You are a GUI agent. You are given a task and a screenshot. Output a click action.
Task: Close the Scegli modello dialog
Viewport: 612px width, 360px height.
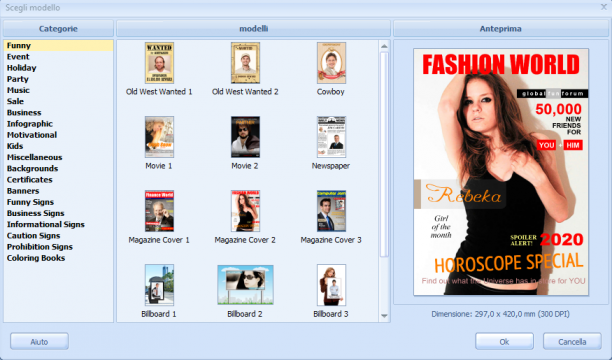[x=603, y=7]
